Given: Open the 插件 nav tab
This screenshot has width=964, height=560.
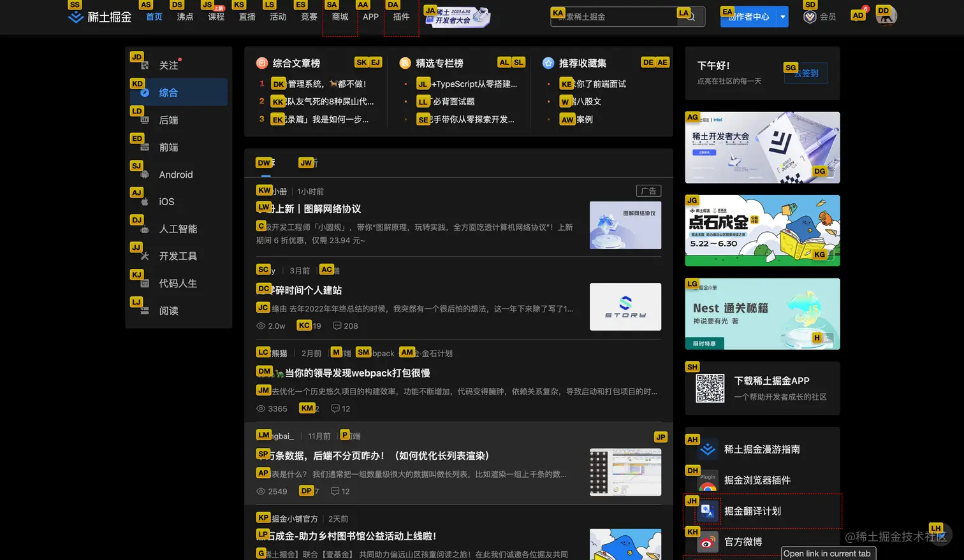Looking at the screenshot, I should click(401, 17).
